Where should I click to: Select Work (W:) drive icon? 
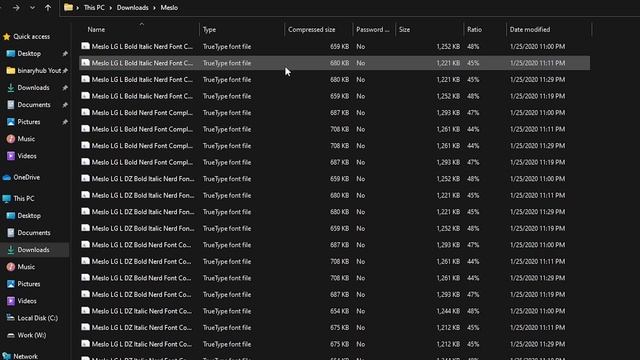pos(11,335)
